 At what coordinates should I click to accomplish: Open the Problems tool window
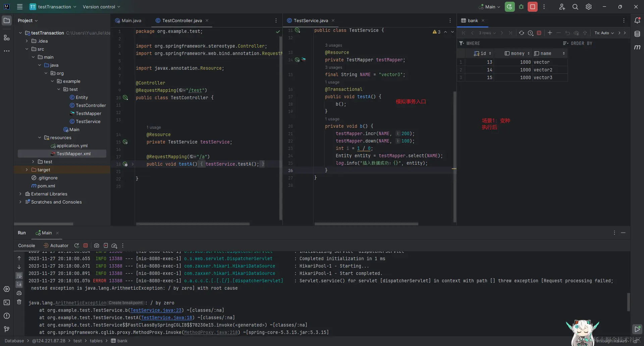point(7,316)
